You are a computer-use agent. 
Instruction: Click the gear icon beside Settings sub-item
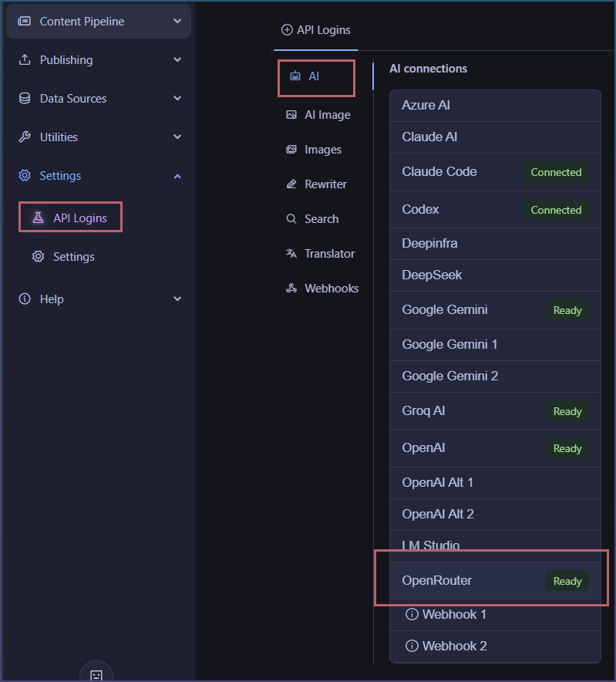[x=39, y=257]
